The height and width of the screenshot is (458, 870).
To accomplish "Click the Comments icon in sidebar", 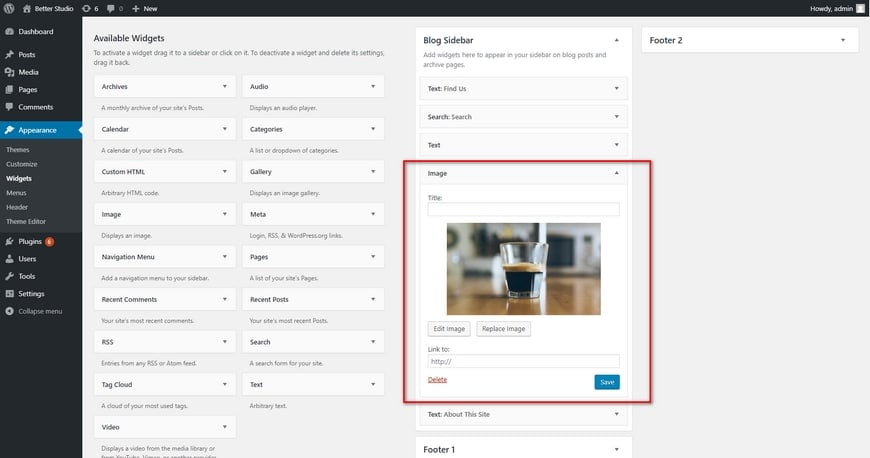I will [9, 107].
